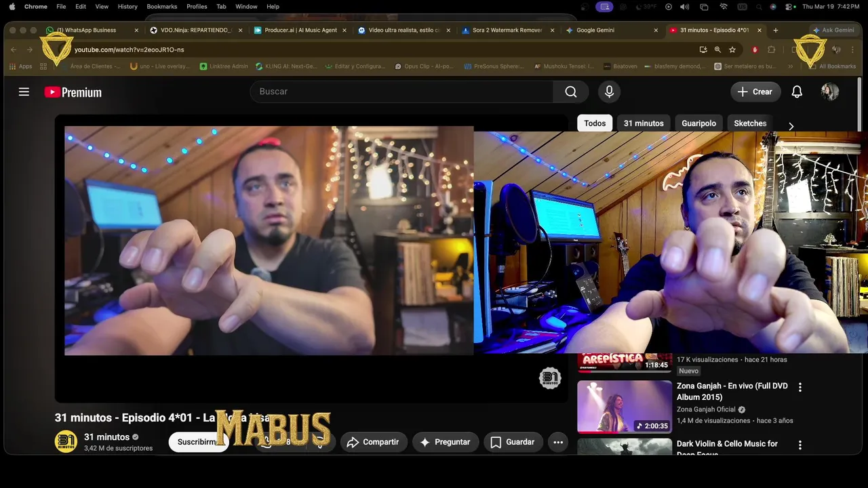Open the Window menu
Screen dimensions: 868x488
tap(246, 6)
